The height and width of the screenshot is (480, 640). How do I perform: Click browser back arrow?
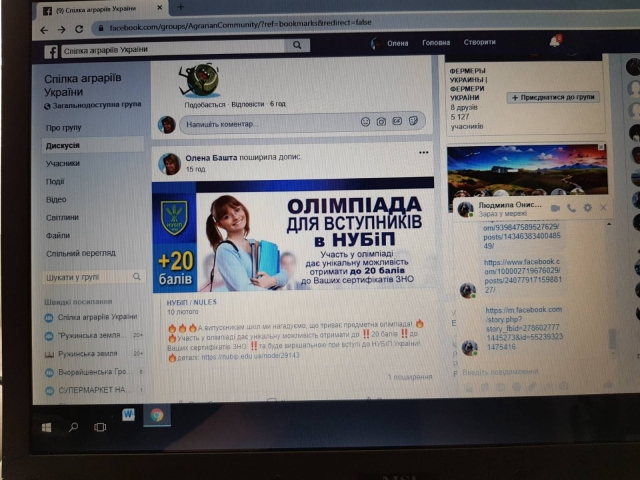44,30
